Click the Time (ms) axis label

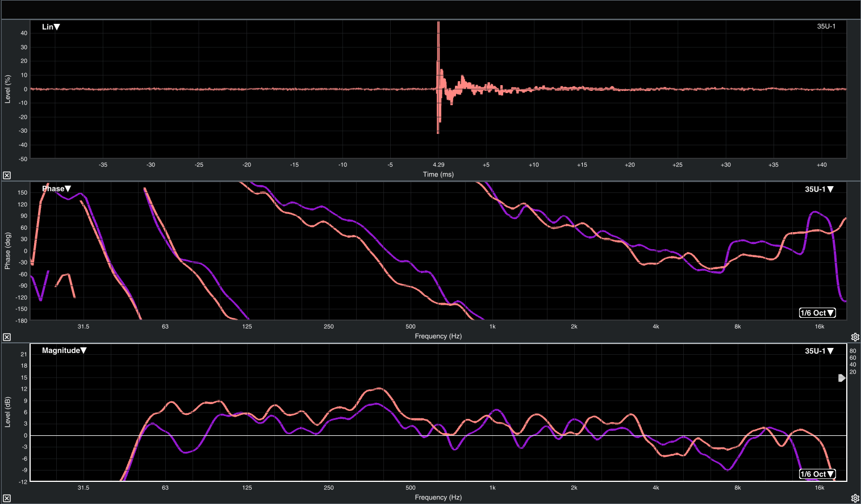438,174
